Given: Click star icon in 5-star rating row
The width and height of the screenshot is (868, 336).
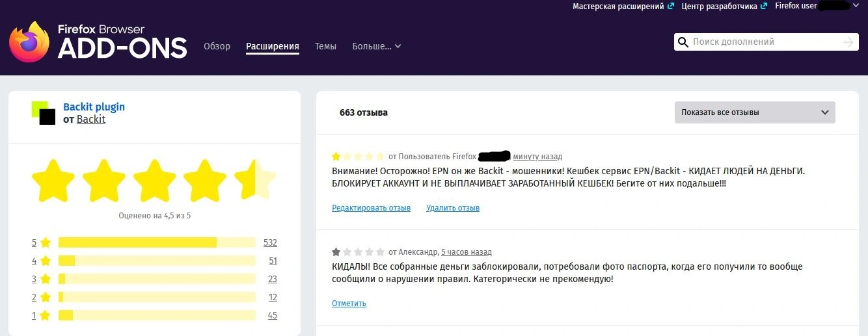Looking at the screenshot, I should click(45, 242).
